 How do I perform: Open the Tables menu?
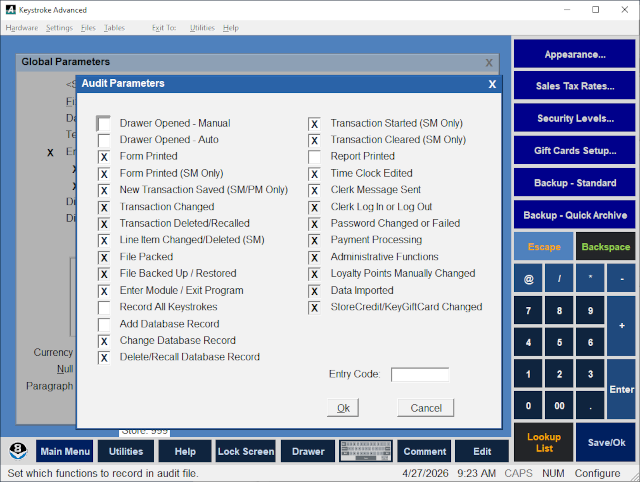(114, 28)
